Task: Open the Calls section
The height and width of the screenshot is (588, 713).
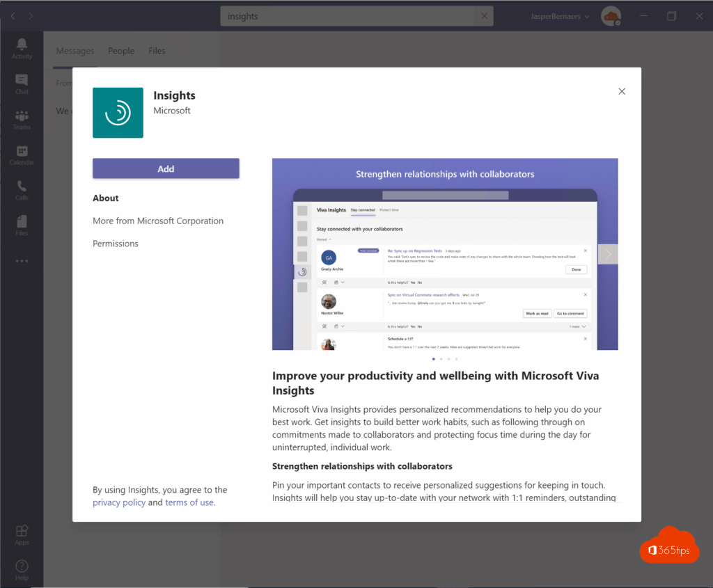Action: pos(21,189)
